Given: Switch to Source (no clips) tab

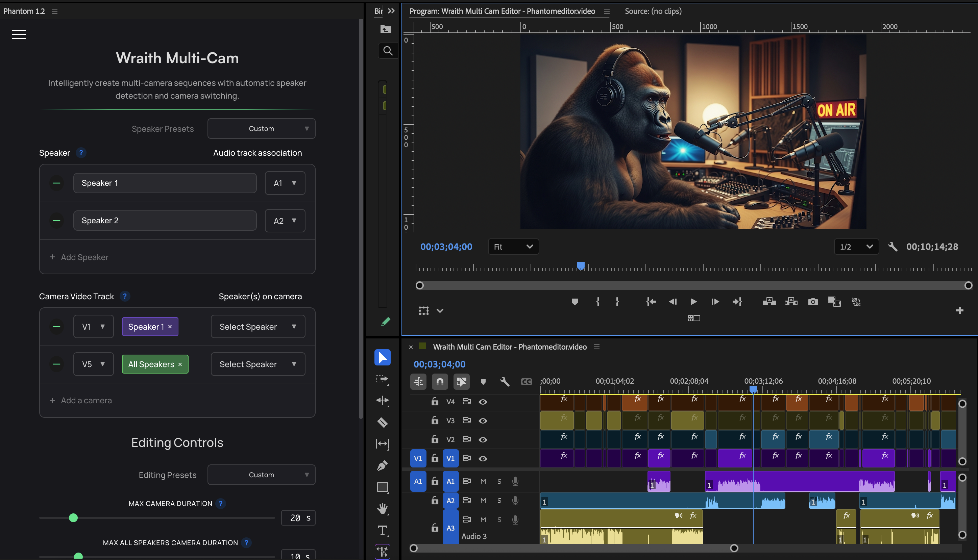Looking at the screenshot, I should 653,11.
